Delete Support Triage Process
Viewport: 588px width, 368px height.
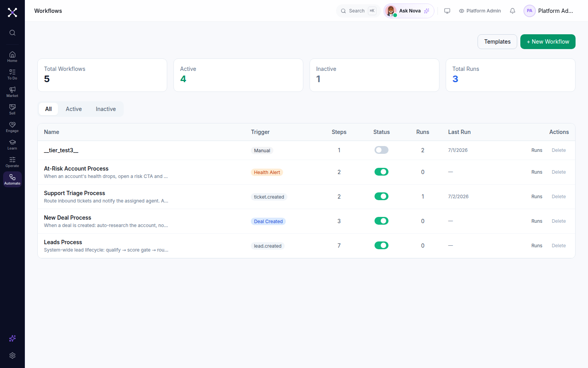click(558, 197)
